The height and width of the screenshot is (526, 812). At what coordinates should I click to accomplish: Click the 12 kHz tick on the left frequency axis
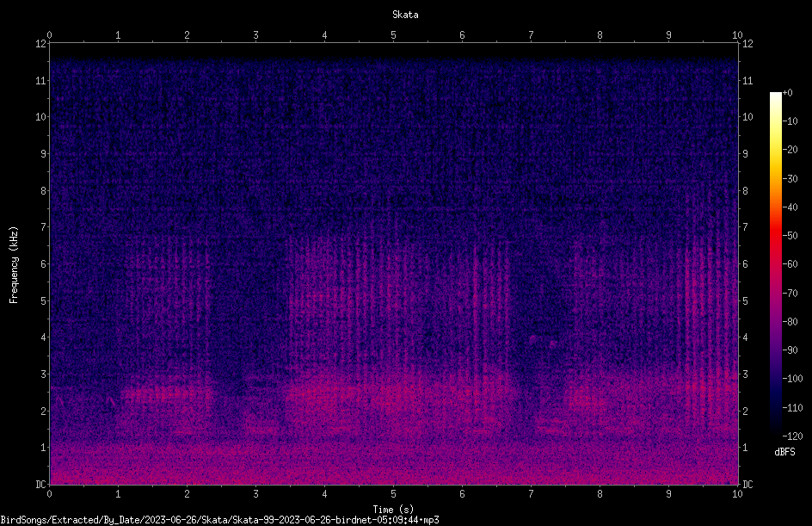[x=40, y=44]
